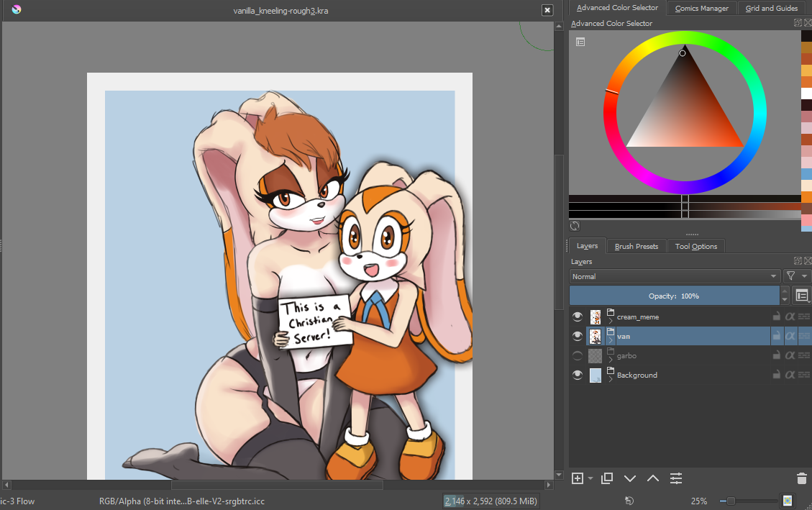Expand the van group layer

click(x=611, y=341)
